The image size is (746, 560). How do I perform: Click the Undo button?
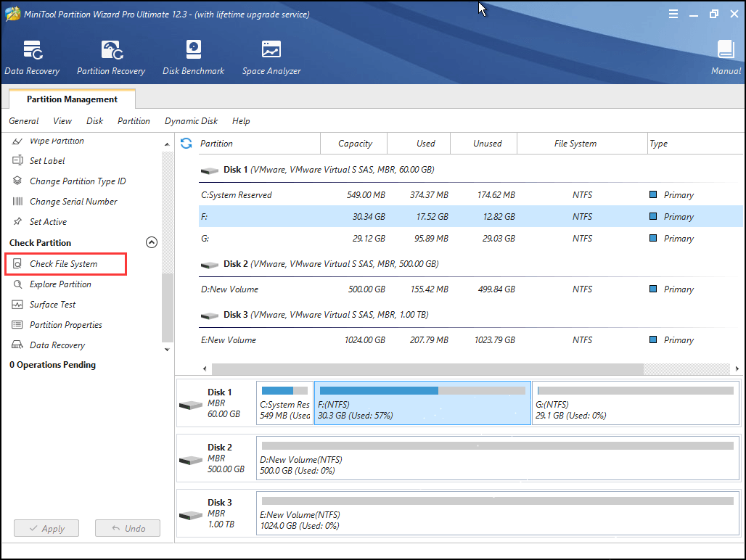click(128, 528)
